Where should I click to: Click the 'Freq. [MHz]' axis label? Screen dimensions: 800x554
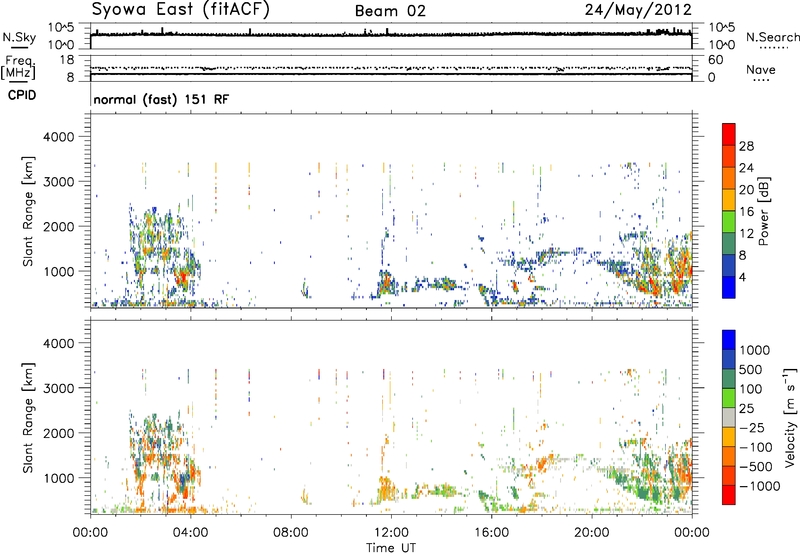18,67
